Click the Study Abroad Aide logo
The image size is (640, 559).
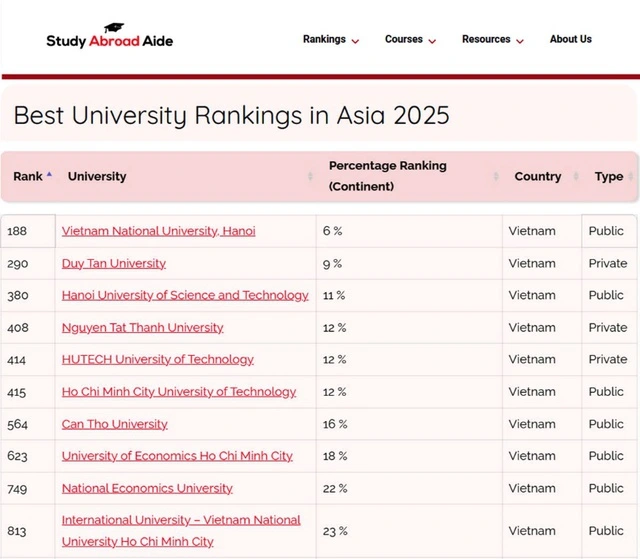109,36
